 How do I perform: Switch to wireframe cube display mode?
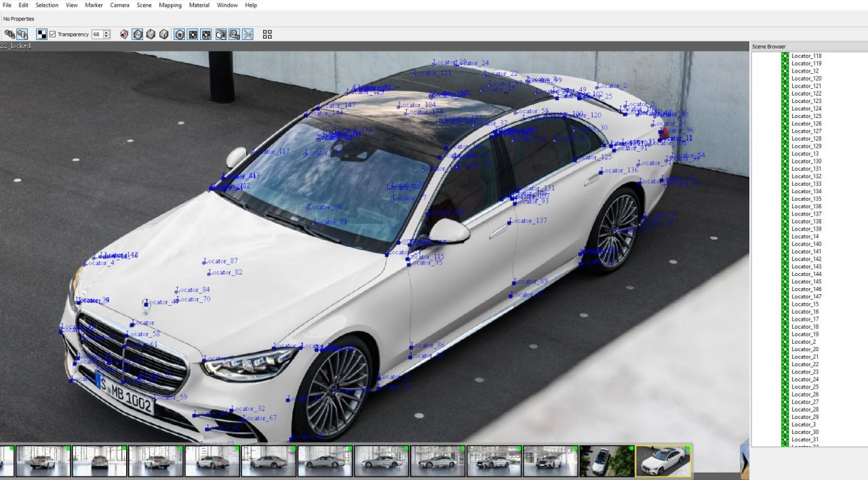(x=138, y=34)
